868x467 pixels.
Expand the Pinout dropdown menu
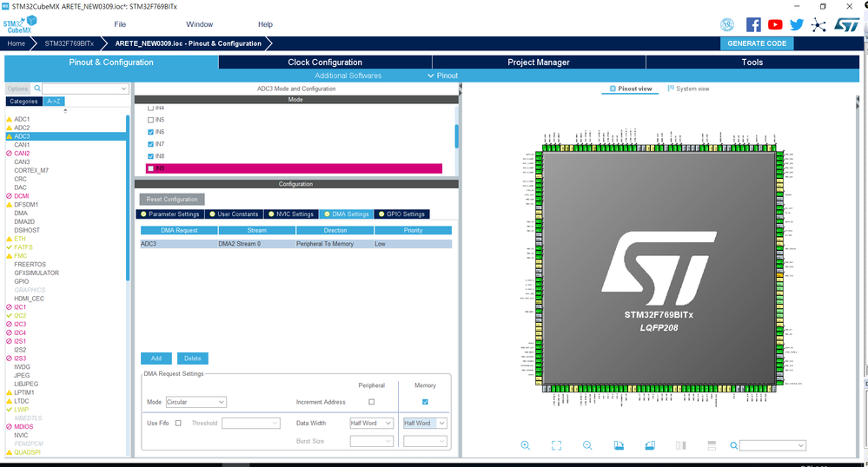[442, 76]
